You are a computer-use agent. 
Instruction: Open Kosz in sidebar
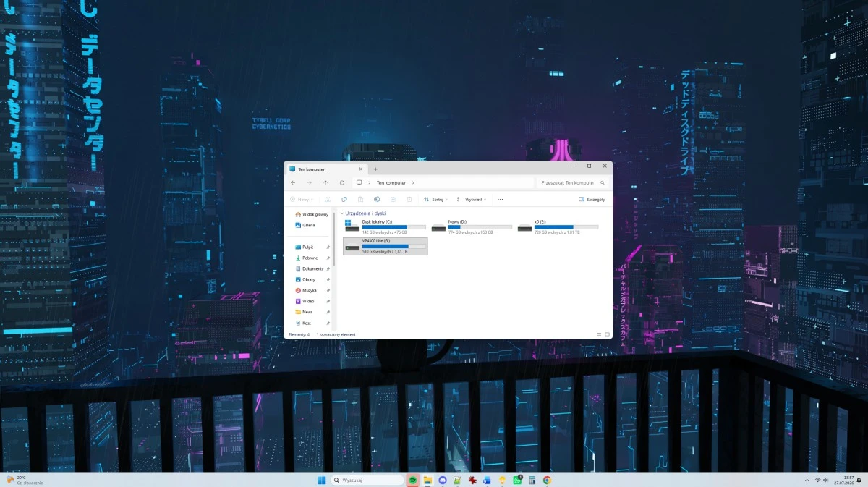coord(303,323)
